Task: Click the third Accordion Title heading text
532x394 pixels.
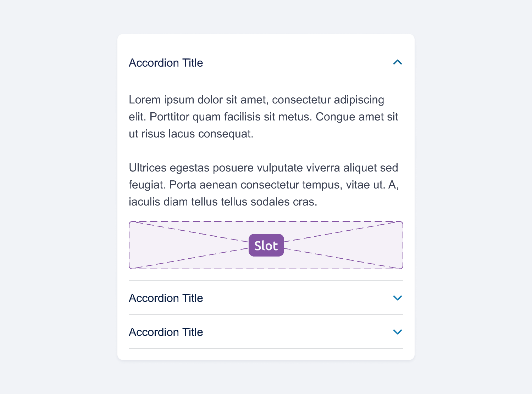Action: point(166,332)
